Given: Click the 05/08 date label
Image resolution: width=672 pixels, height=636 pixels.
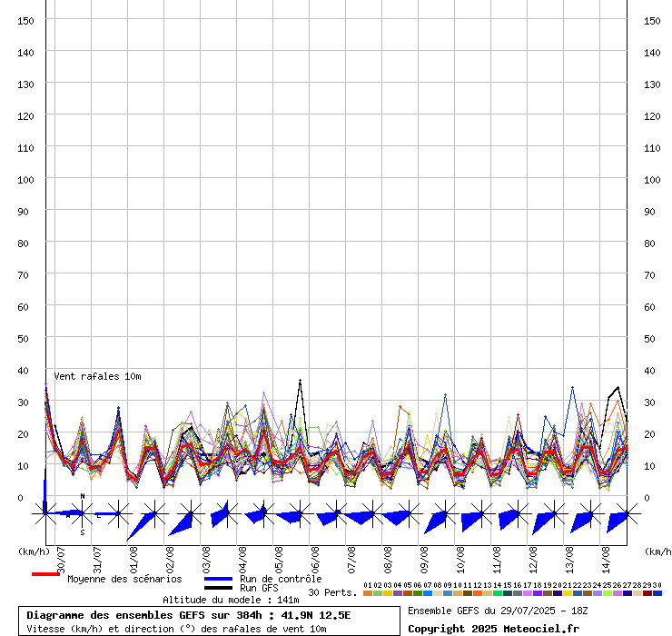Looking at the screenshot, I should click(x=279, y=560).
